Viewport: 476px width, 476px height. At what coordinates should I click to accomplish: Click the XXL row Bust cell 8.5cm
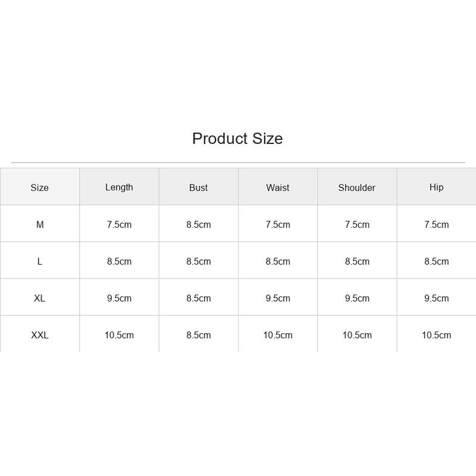[x=198, y=335]
